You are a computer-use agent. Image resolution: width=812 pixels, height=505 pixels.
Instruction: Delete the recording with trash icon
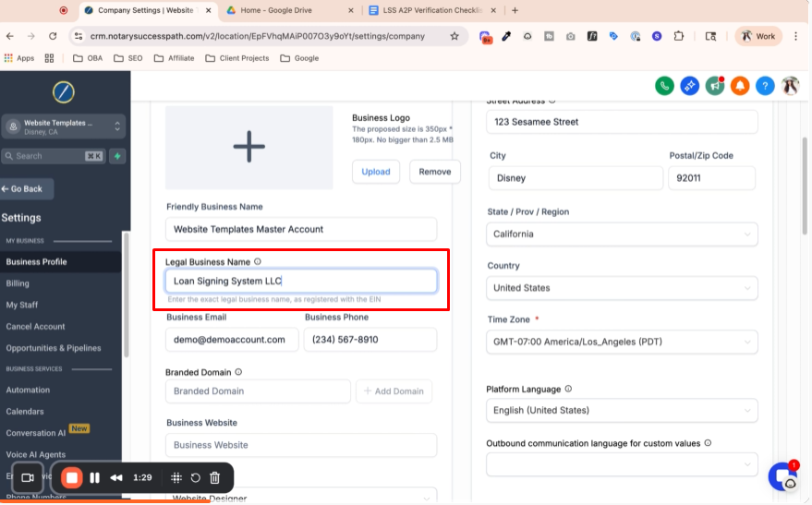[215, 477]
